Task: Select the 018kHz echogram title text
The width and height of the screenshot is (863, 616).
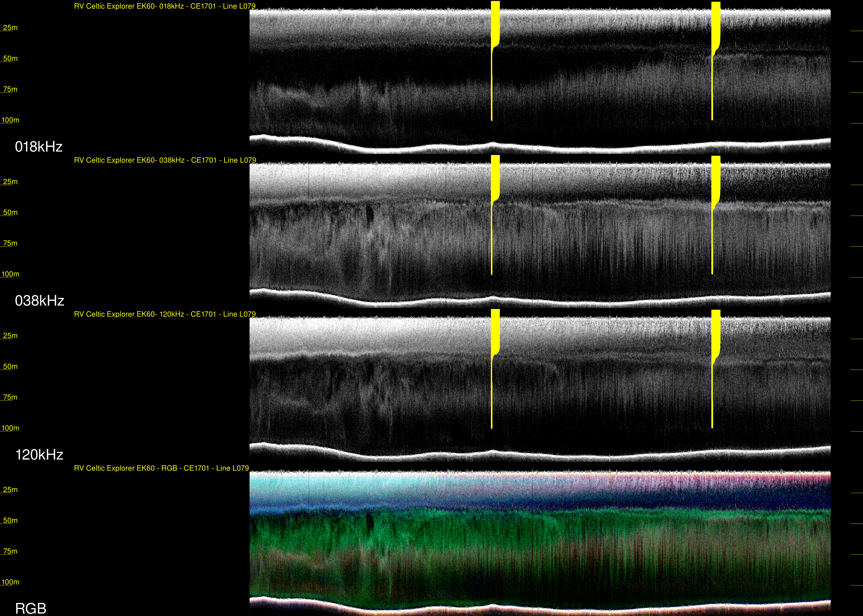Action: 164,6
